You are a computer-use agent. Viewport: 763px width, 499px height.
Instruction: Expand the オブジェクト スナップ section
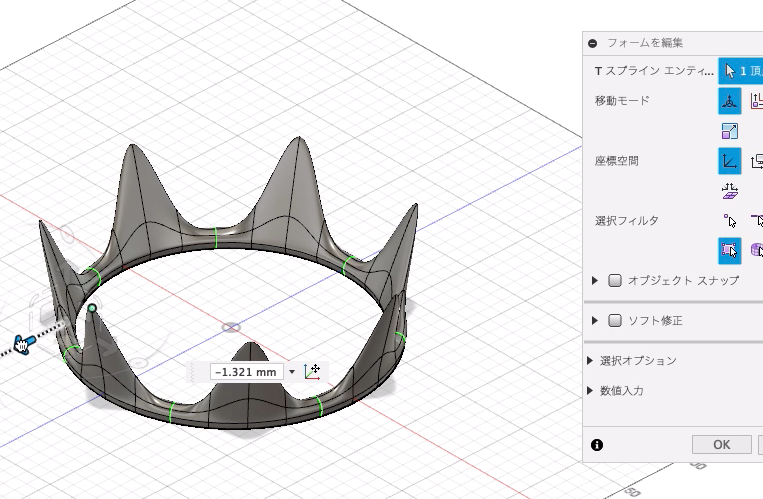595,280
